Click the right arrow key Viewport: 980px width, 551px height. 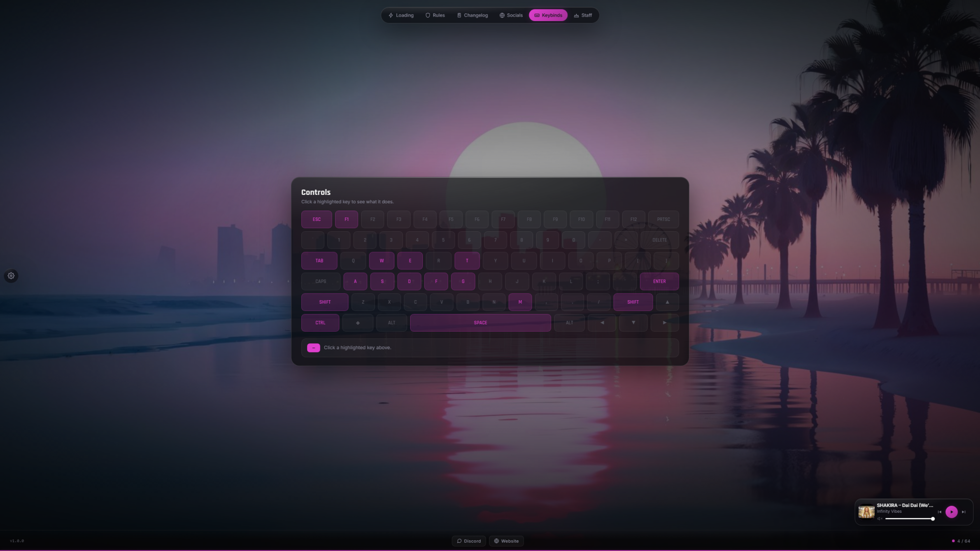tap(665, 323)
